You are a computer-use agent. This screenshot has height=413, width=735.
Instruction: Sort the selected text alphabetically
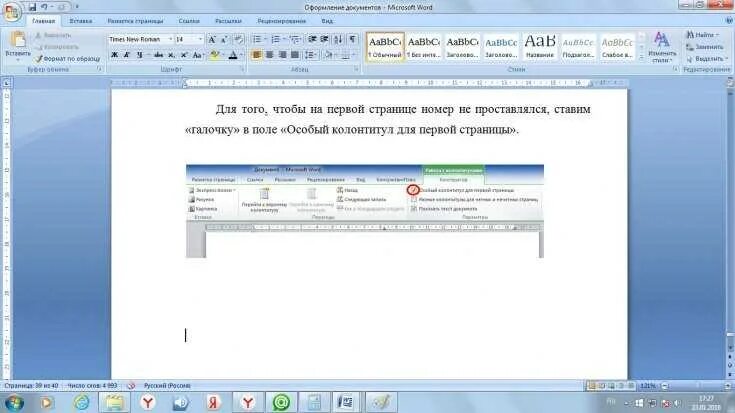pos(338,39)
